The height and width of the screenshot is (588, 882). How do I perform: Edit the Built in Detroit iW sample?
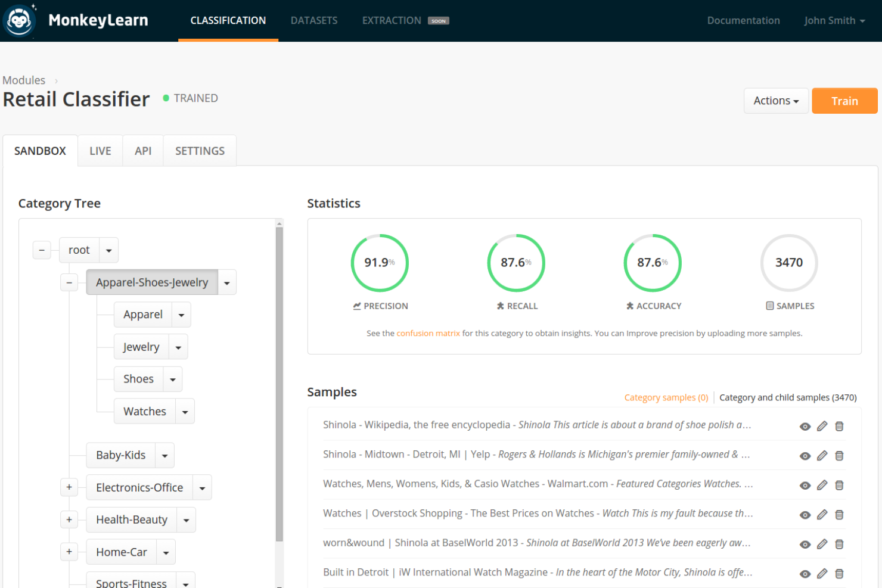(x=822, y=574)
